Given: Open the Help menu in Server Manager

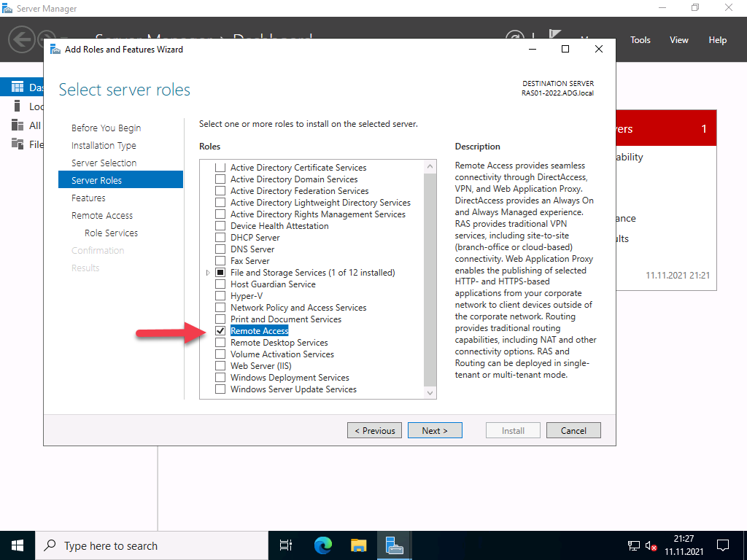Looking at the screenshot, I should click(x=717, y=40).
